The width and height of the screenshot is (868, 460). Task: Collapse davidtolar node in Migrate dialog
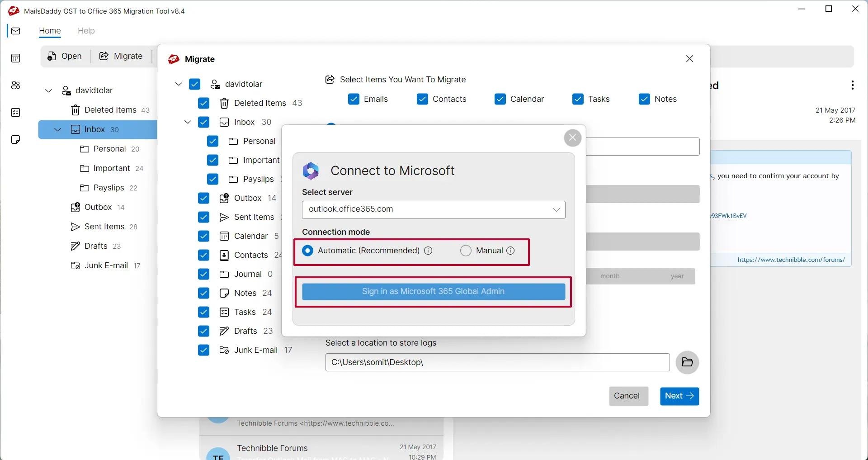coord(179,84)
